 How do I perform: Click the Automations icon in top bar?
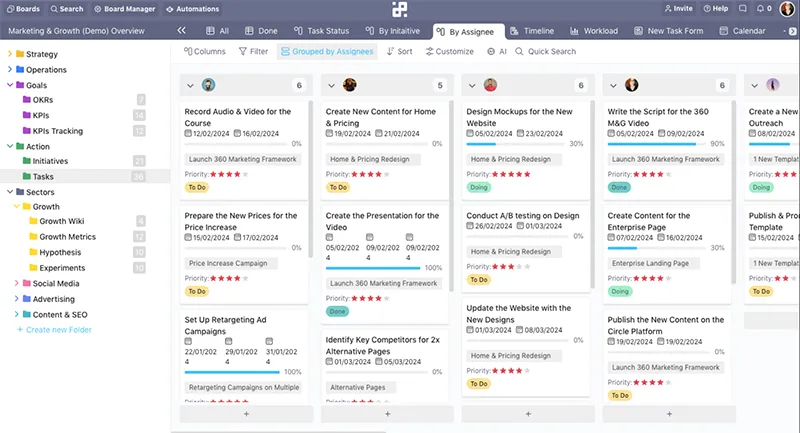pyautogui.click(x=170, y=8)
